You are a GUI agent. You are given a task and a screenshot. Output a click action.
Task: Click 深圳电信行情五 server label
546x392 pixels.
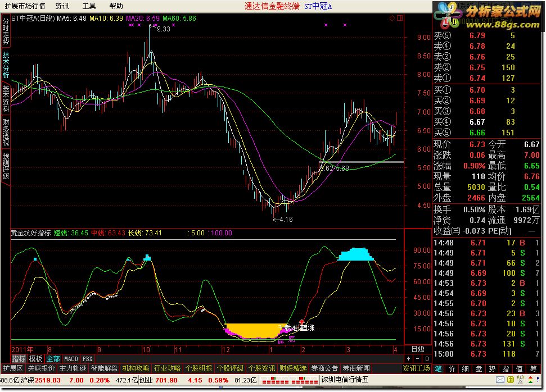(345, 380)
